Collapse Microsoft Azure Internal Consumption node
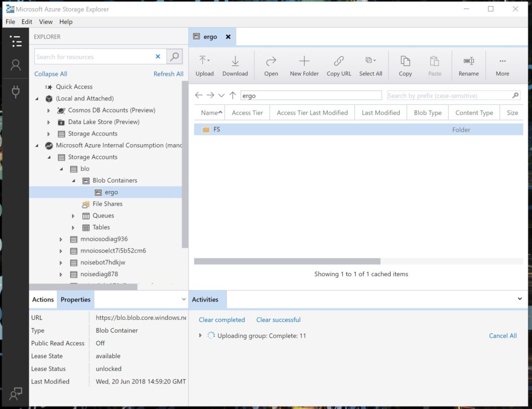The image size is (532, 409). tap(37, 146)
